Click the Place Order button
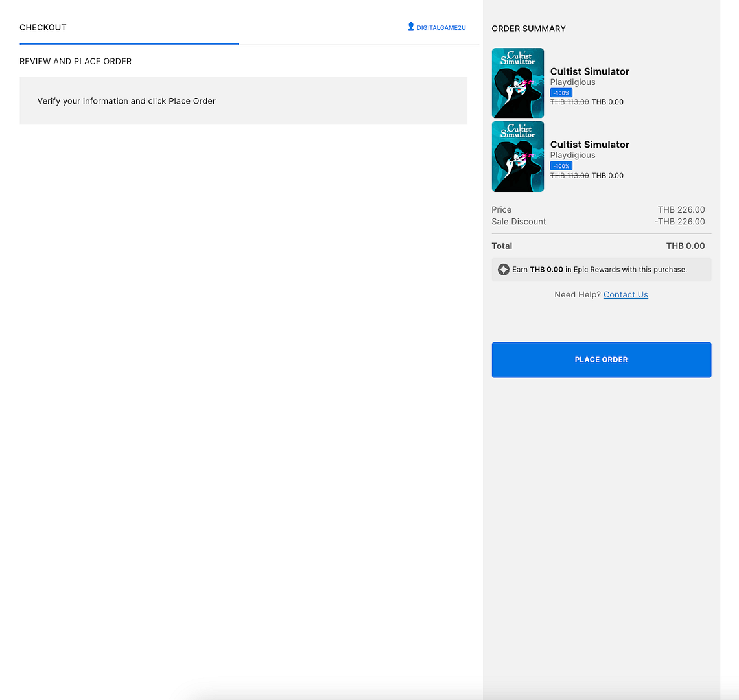Viewport: 739px width, 700px height. pyautogui.click(x=601, y=360)
